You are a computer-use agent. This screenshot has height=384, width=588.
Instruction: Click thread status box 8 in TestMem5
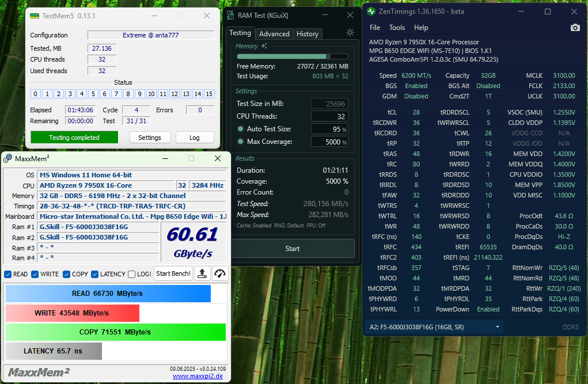[128, 94]
